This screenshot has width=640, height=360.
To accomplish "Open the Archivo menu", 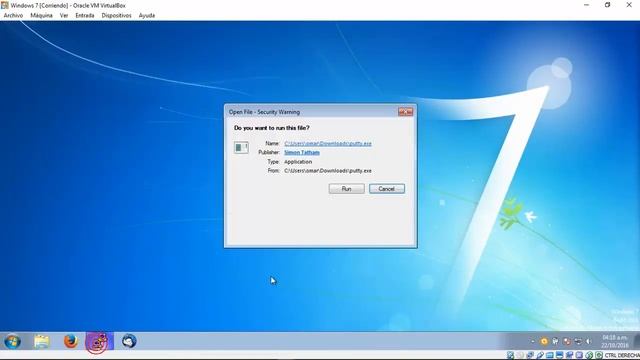I will (13, 16).
